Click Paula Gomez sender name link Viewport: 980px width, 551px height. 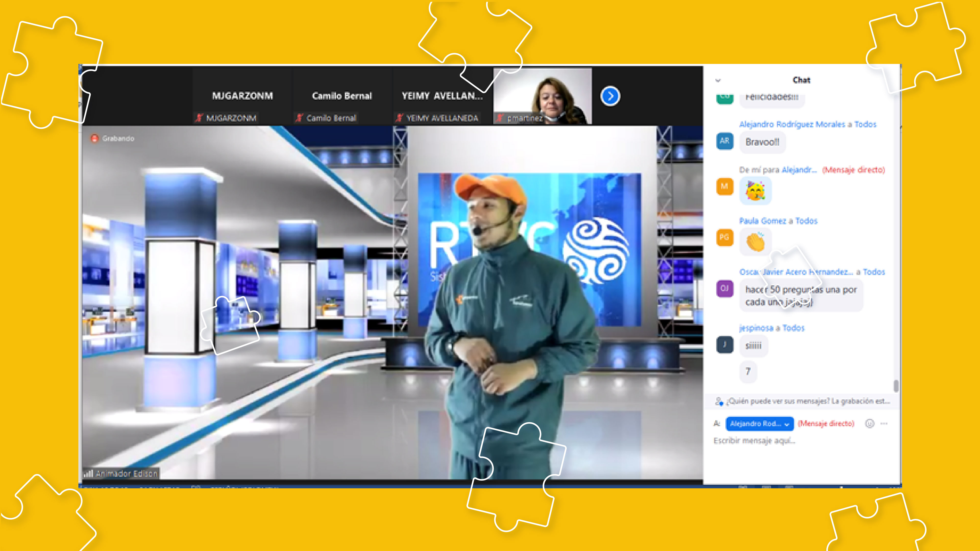[x=762, y=221]
